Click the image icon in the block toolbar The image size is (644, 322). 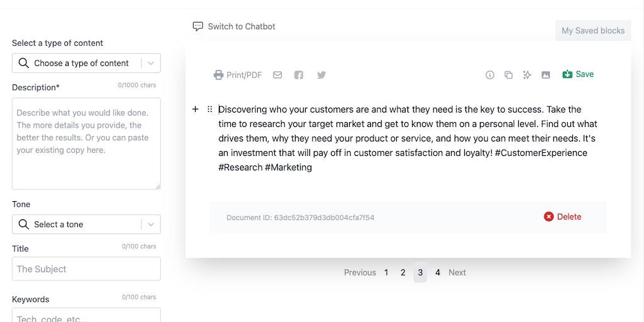click(546, 75)
